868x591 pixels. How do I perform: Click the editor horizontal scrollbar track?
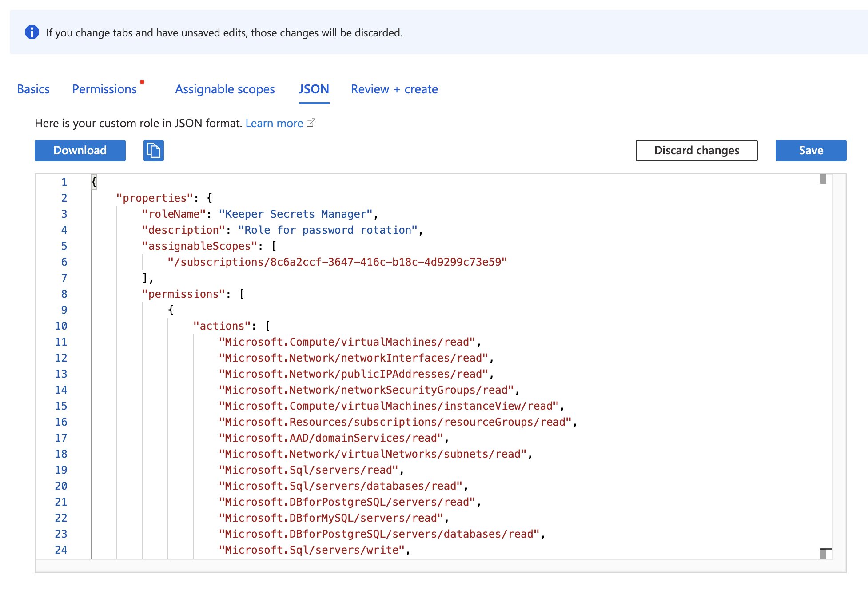pyautogui.click(x=426, y=566)
